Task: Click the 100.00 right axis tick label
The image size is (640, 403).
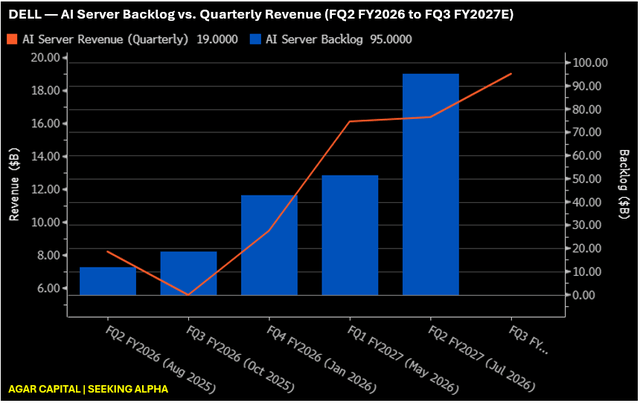Action: tap(590, 62)
